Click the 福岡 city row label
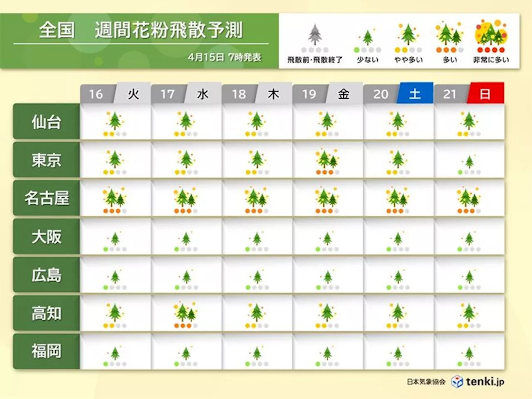 [47, 351]
